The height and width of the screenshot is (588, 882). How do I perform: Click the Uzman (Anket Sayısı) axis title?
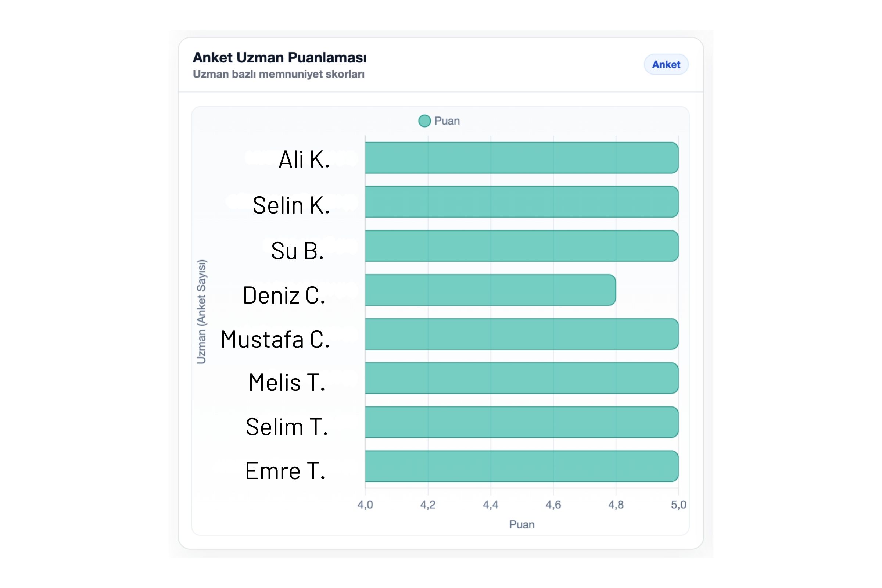(202, 311)
